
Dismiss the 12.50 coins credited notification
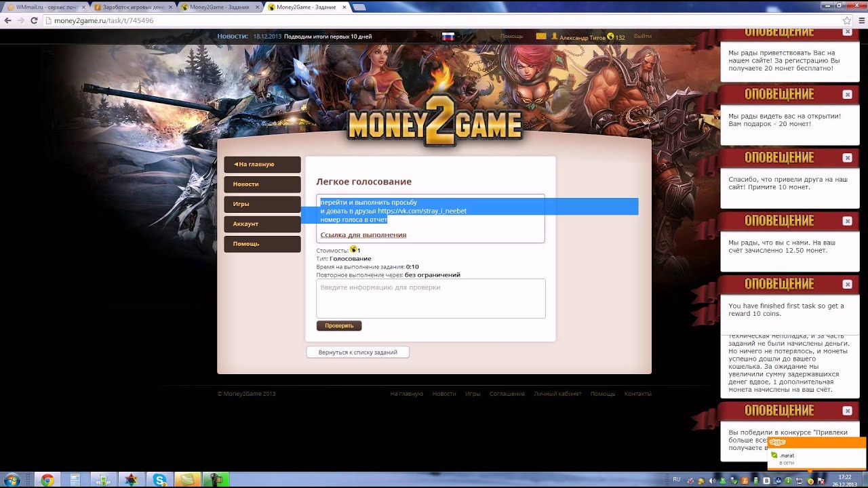click(x=847, y=221)
